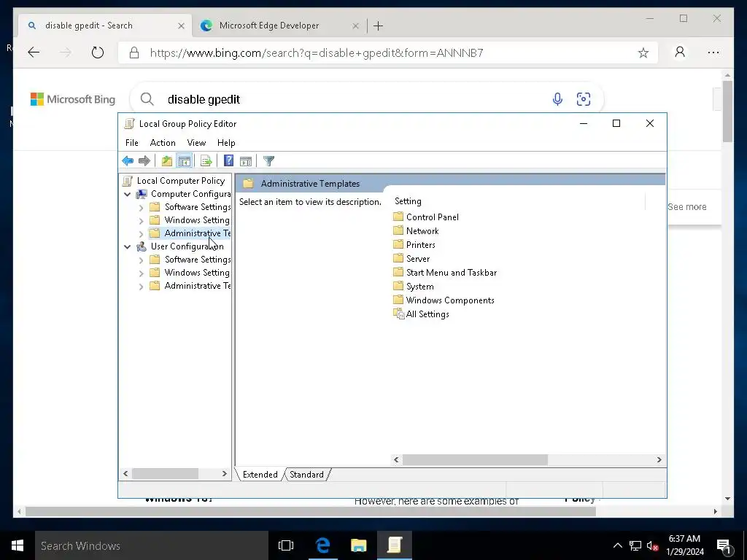The height and width of the screenshot is (560, 747).
Task: Open the Action Center notifications icon
Action: click(x=724, y=545)
